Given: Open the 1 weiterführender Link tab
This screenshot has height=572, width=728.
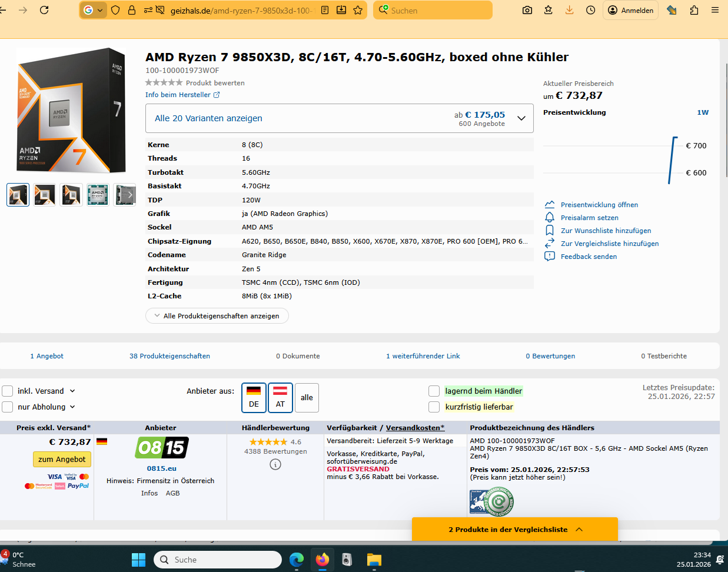Looking at the screenshot, I should [x=423, y=356].
